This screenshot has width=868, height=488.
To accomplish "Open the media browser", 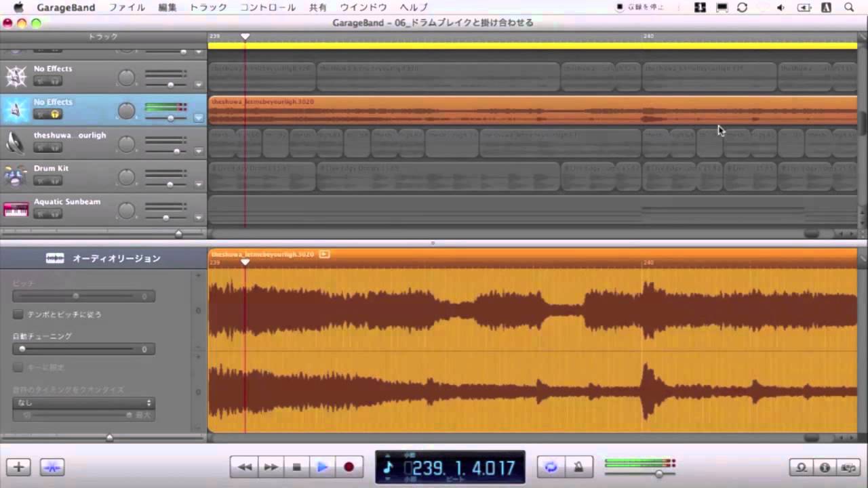I will [848, 467].
